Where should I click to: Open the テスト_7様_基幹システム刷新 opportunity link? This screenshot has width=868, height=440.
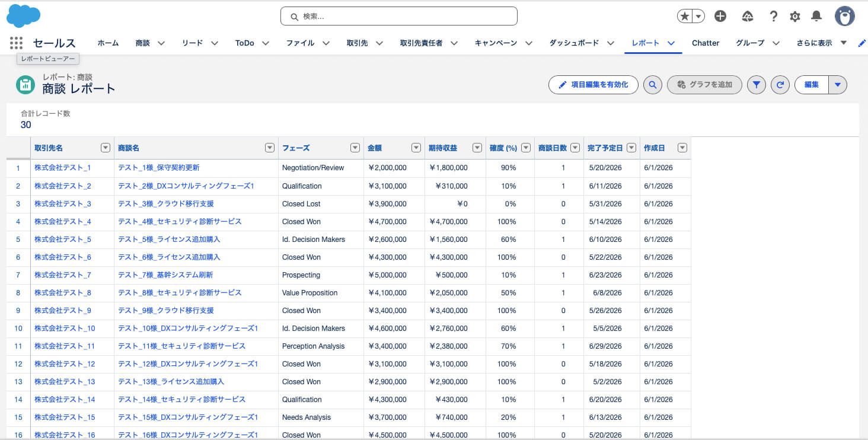click(x=165, y=275)
